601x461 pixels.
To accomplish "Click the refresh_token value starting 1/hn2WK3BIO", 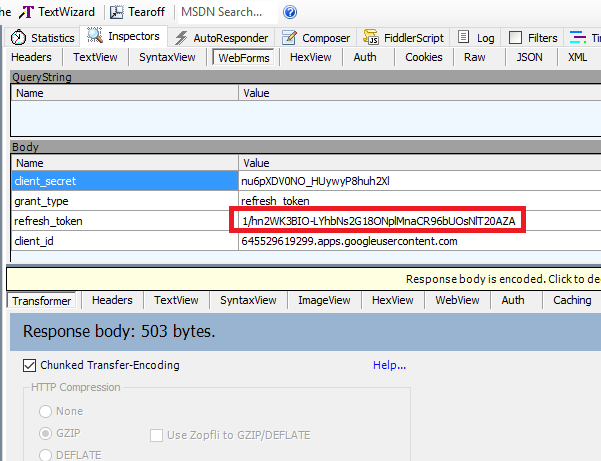I will [x=379, y=221].
